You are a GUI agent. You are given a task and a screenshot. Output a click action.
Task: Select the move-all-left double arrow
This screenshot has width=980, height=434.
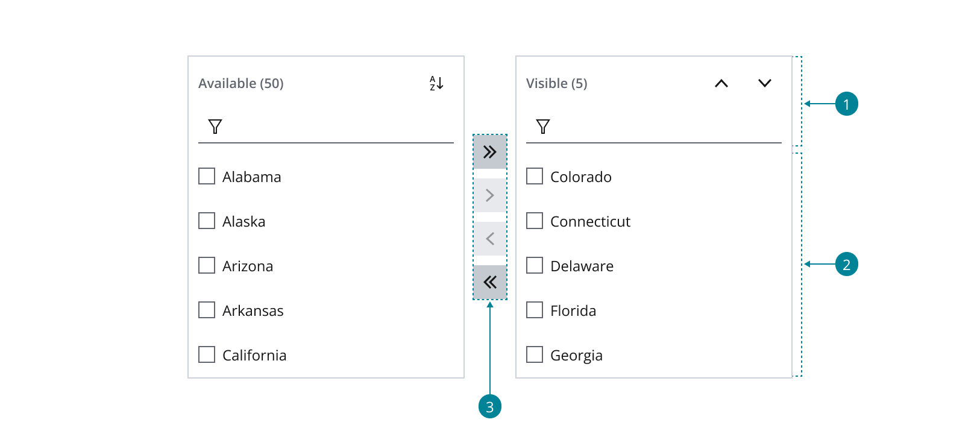(490, 281)
